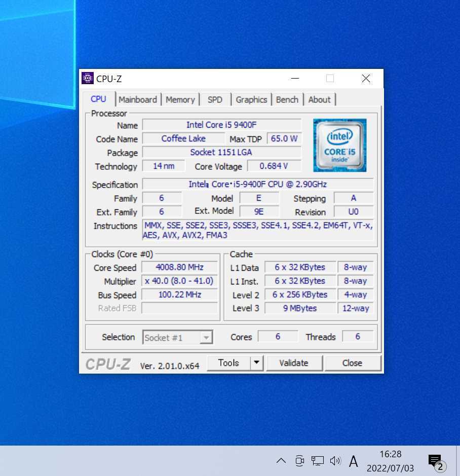Minimize the CPU-Z window
This screenshot has height=476, width=460.
coord(295,79)
